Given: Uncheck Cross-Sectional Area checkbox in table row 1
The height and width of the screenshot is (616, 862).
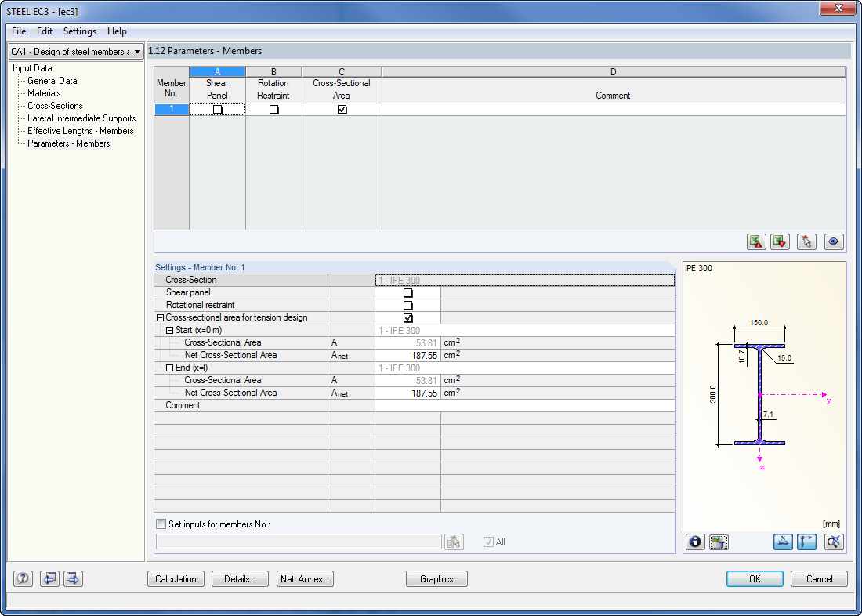Looking at the screenshot, I should tap(342, 110).
